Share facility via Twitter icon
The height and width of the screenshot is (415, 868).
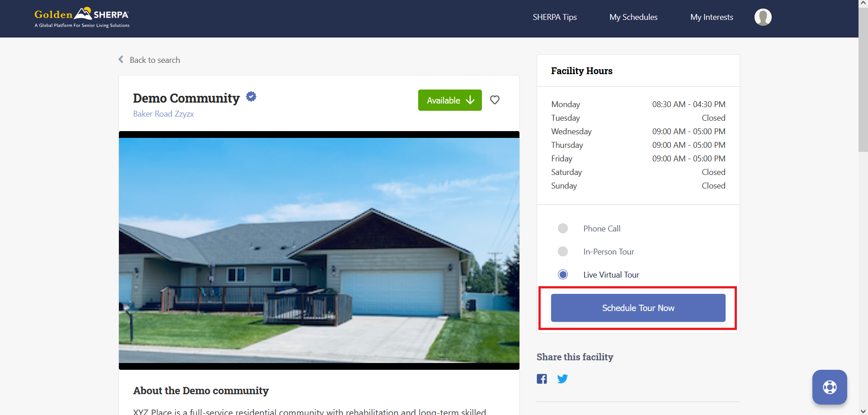click(x=562, y=379)
